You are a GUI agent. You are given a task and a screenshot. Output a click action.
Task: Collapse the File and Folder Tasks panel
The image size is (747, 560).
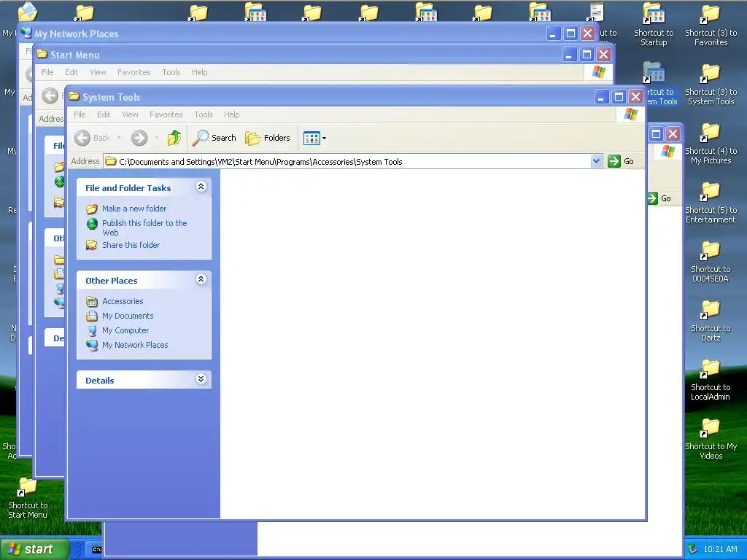201,187
